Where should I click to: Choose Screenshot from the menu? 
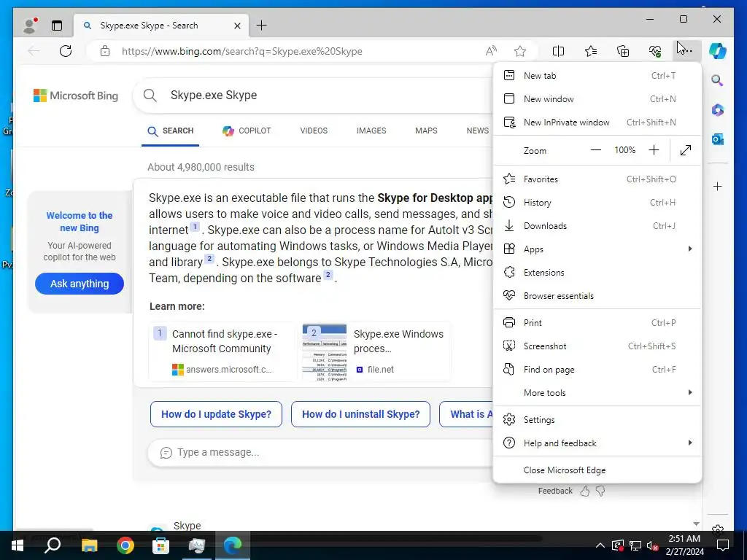597,346
